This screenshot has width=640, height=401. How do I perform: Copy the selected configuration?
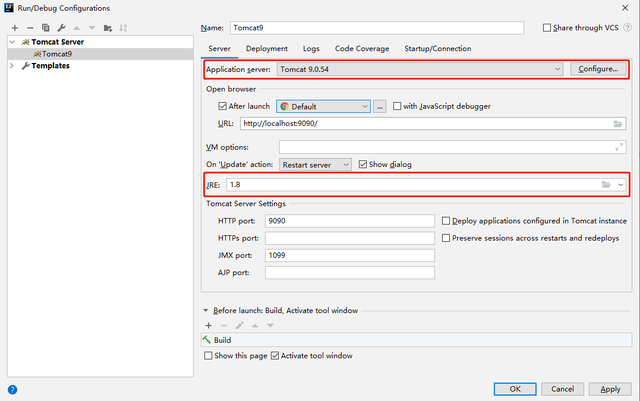coord(45,27)
